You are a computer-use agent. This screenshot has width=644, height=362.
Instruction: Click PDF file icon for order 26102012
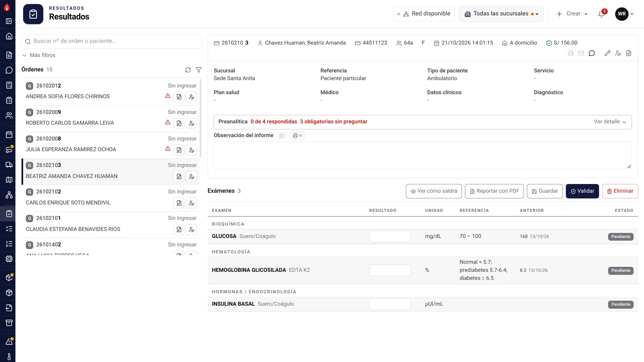(179, 97)
